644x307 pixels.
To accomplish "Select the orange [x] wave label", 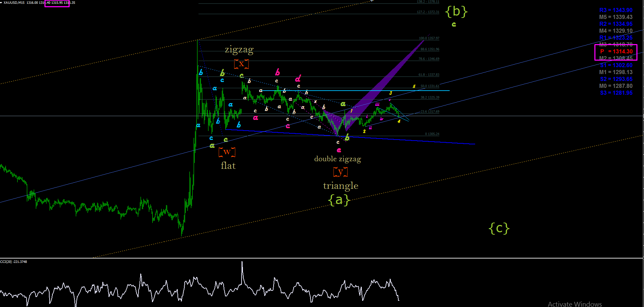I will (241, 63).
